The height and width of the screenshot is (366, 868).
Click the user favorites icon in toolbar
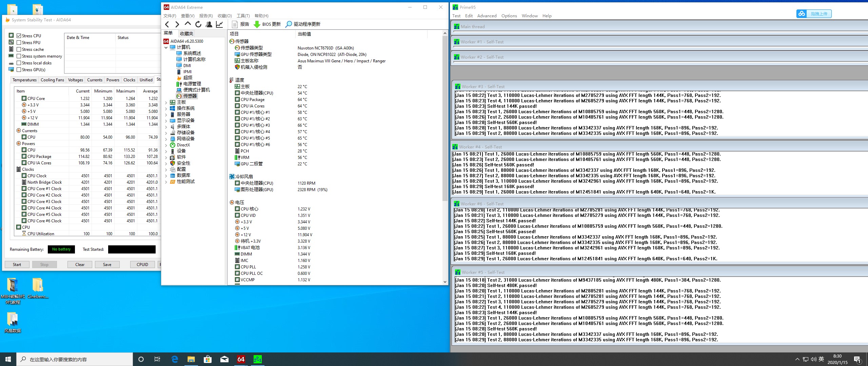tap(209, 24)
